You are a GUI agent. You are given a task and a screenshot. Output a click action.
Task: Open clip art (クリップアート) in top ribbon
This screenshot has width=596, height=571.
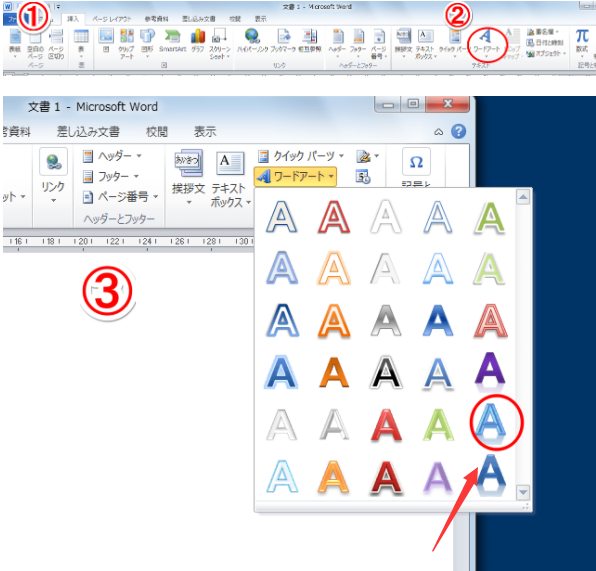point(127,43)
